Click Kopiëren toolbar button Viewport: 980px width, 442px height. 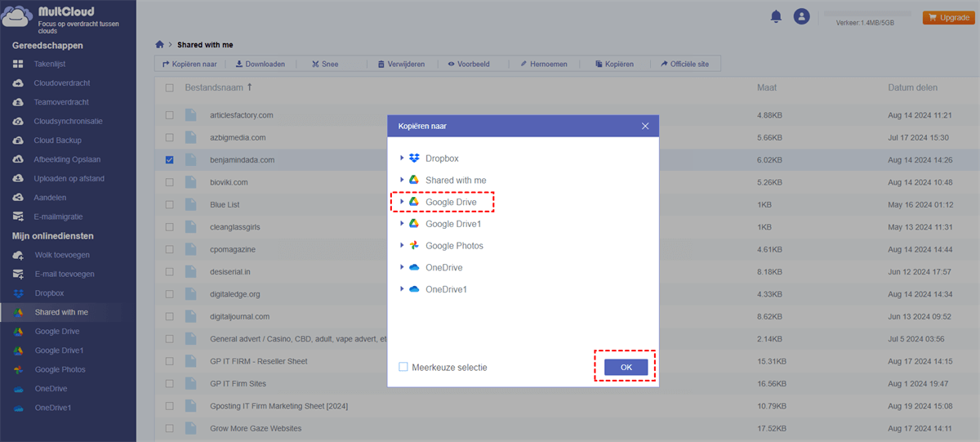[614, 64]
